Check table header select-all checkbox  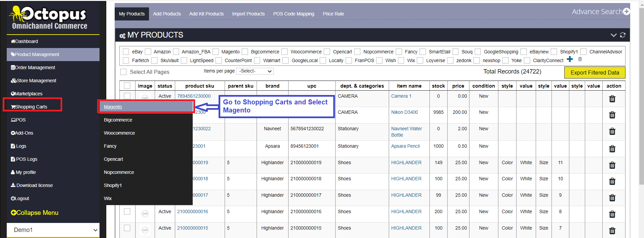(x=127, y=86)
